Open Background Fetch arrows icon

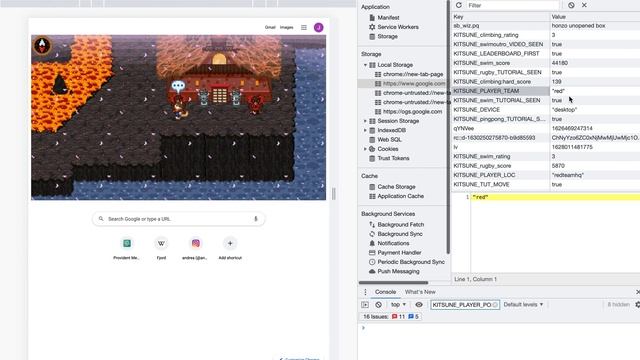(372, 224)
